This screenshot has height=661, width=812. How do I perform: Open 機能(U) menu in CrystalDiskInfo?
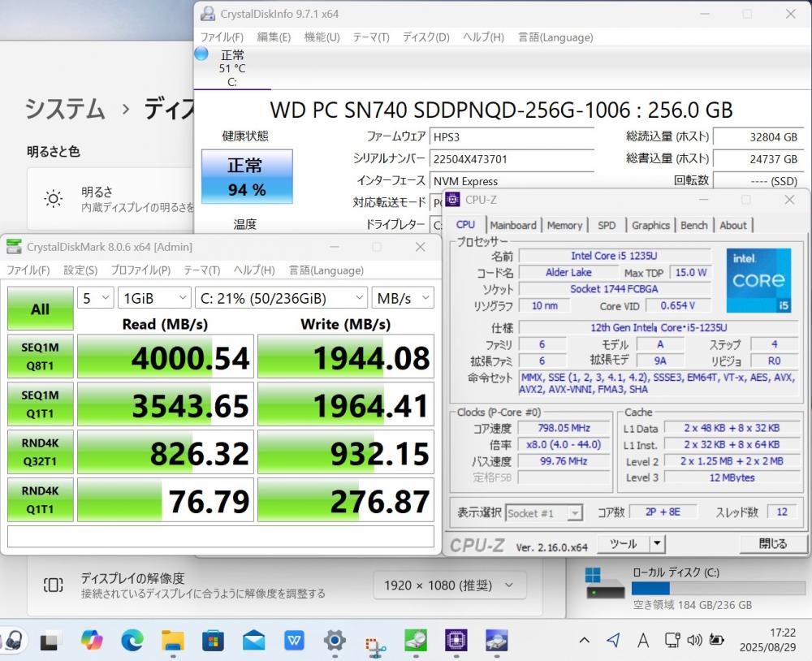[322, 37]
